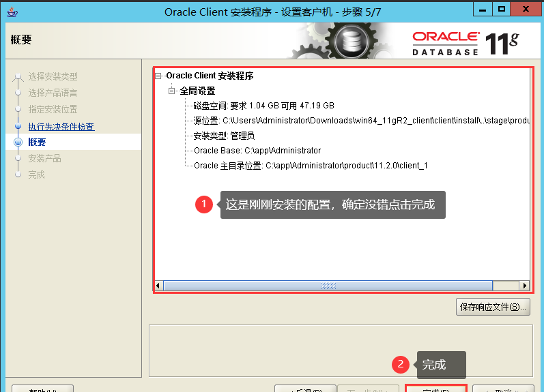Open the 执行先决条件检查 step link
The image size is (544, 392).
pyautogui.click(x=61, y=127)
